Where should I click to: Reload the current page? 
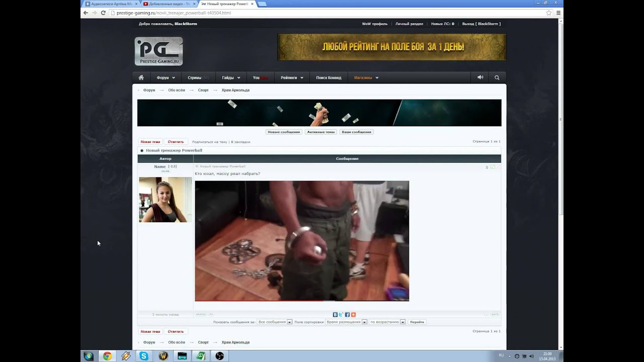click(103, 13)
